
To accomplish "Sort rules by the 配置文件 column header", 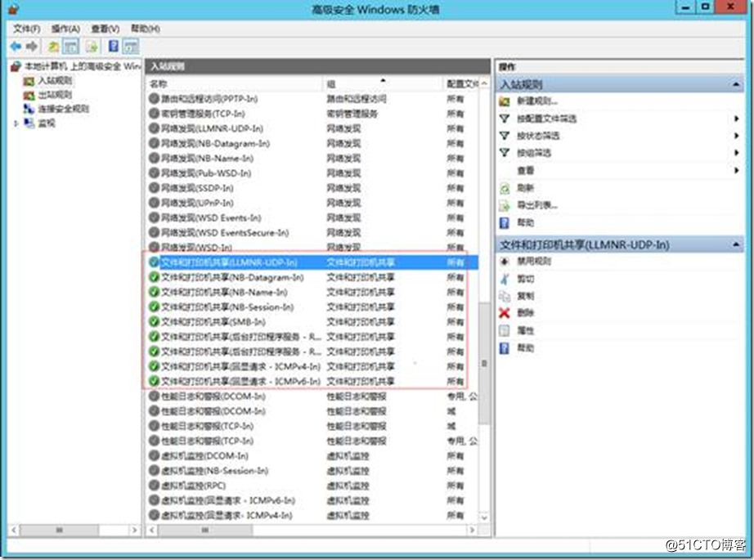I will coord(461,83).
